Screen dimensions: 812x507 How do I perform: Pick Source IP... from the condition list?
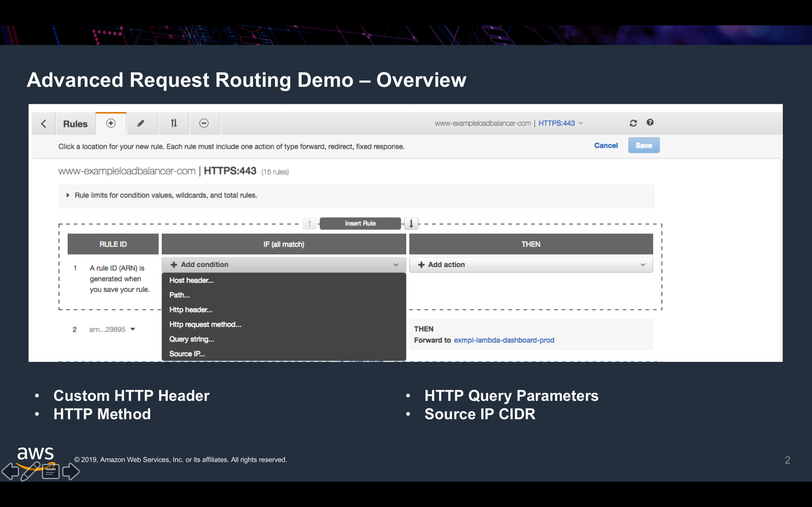coord(187,354)
